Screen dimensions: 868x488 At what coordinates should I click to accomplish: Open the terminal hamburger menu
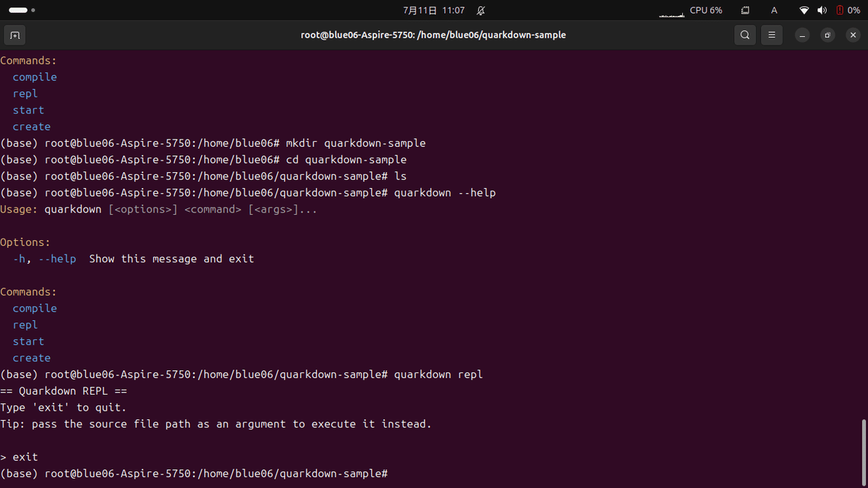click(x=772, y=34)
